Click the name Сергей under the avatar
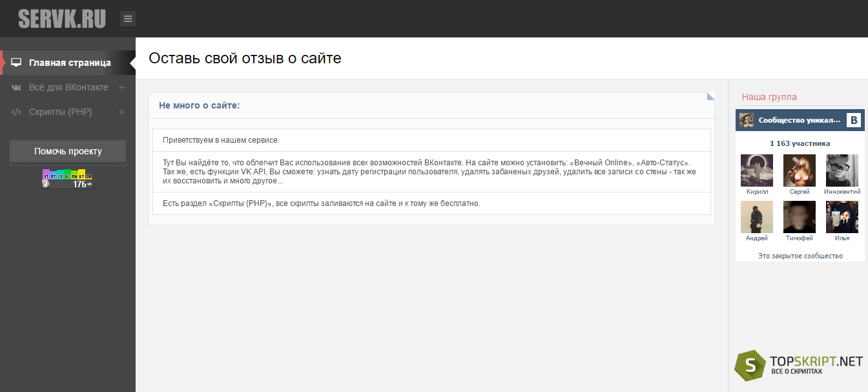 (800, 192)
